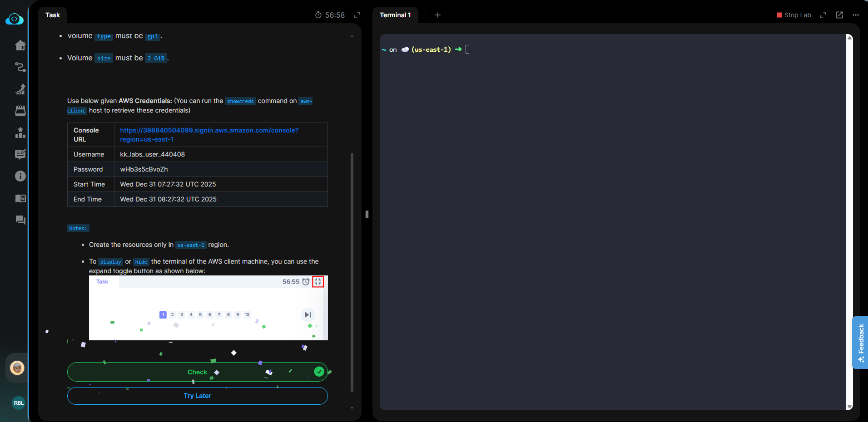This screenshot has height=422, width=868.
Task: Click the username kk_labs_user_440408
Action: coord(153,154)
